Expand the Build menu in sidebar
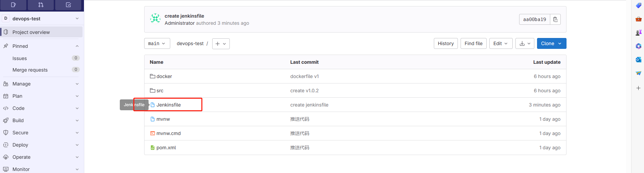The height and width of the screenshot is (173, 644). coord(41,120)
